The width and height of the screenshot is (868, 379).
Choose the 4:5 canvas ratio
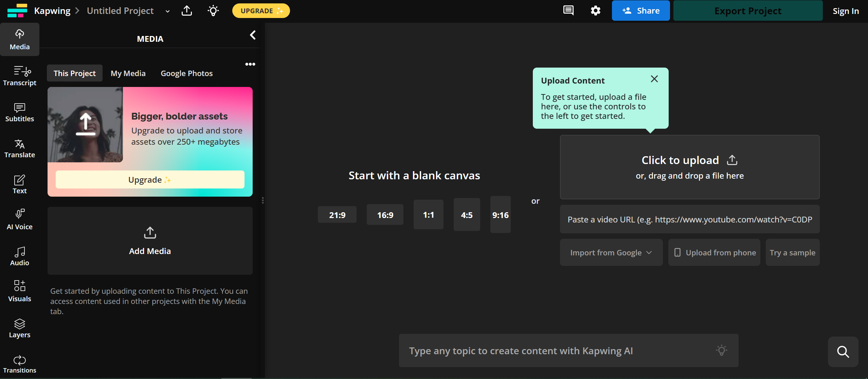coord(467,215)
